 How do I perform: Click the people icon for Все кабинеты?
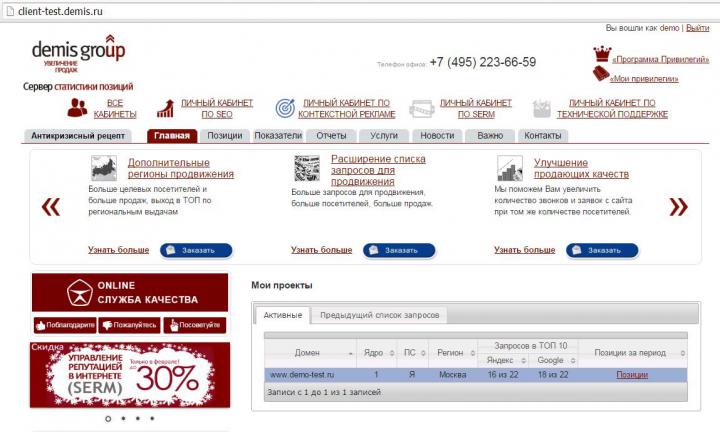click(77, 108)
